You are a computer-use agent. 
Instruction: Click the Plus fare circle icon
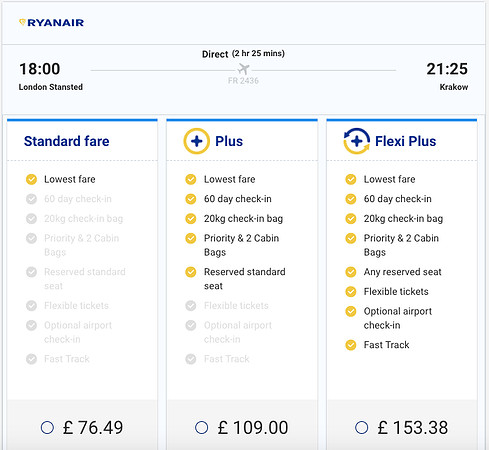pyautogui.click(x=197, y=141)
